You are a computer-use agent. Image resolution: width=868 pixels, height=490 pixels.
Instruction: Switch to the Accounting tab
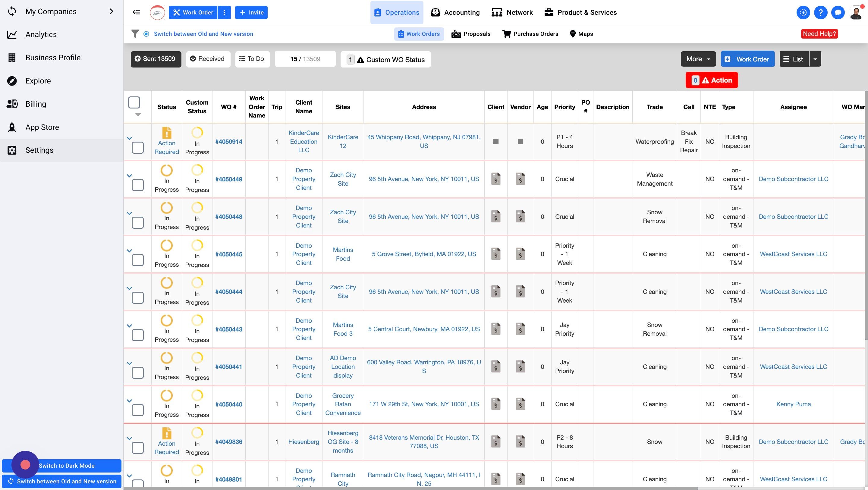(x=455, y=12)
